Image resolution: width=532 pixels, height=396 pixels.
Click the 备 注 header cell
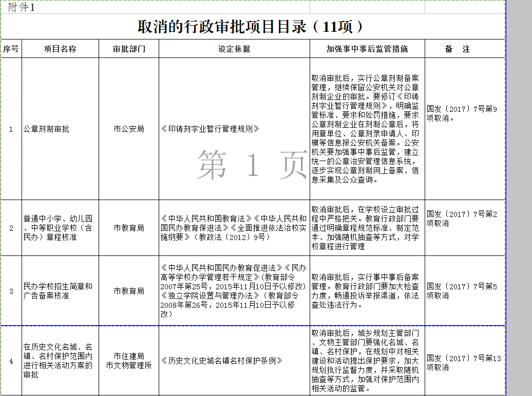coord(465,49)
